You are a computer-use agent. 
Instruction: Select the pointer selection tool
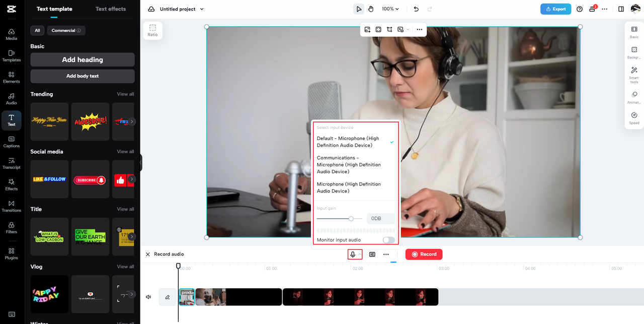pos(359,9)
